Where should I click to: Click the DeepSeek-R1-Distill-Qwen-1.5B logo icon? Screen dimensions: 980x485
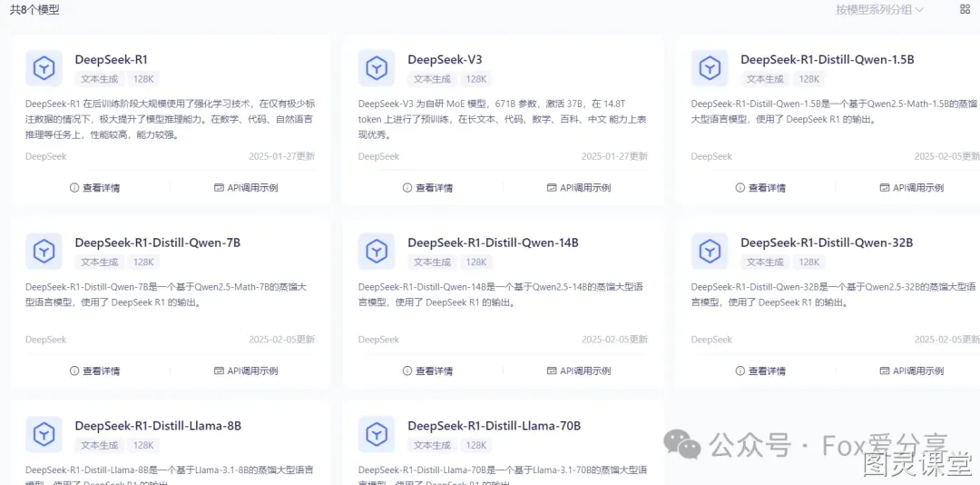pyautogui.click(x=710, y=67)
